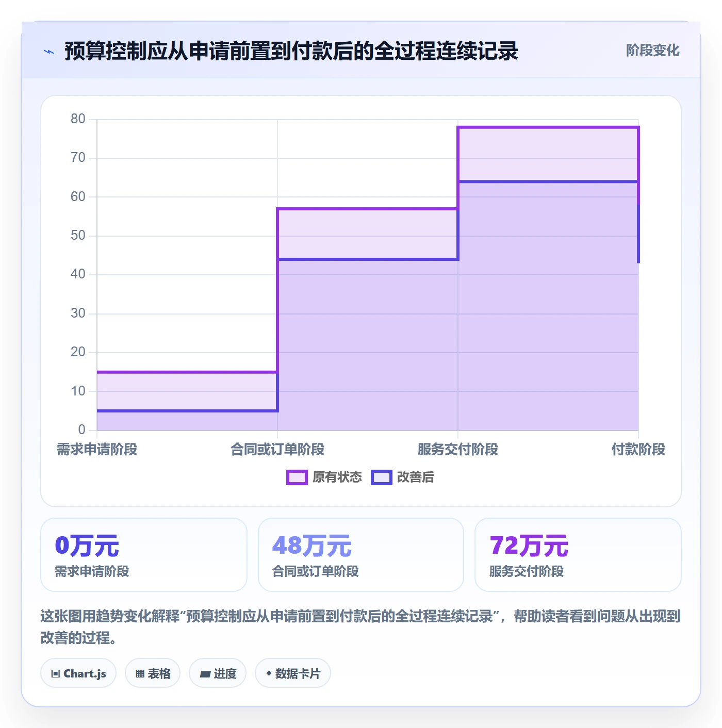Click the grid icon on the 表格 tag

pos(140,673)
